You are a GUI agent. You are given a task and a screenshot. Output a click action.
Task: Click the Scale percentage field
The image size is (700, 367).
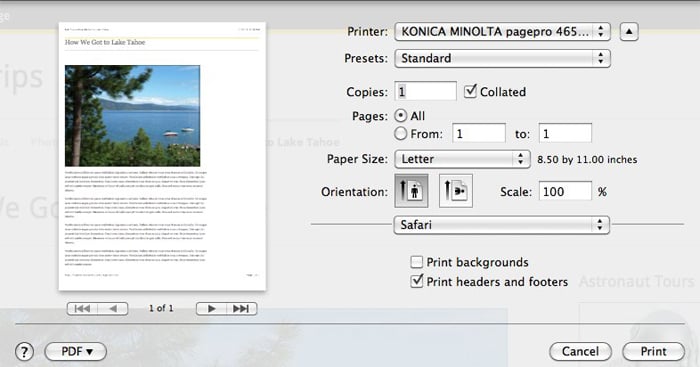[565, 192]
